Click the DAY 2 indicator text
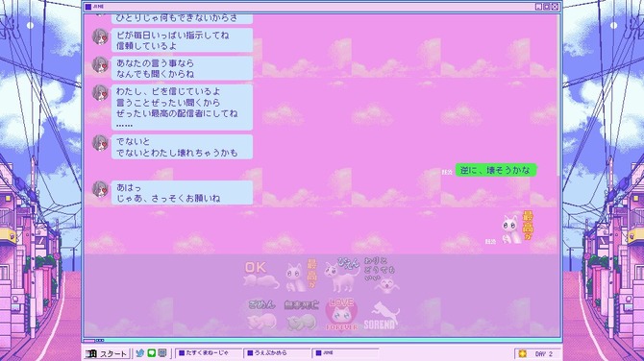This screenshot has height=361, width=644. (544, 353)
